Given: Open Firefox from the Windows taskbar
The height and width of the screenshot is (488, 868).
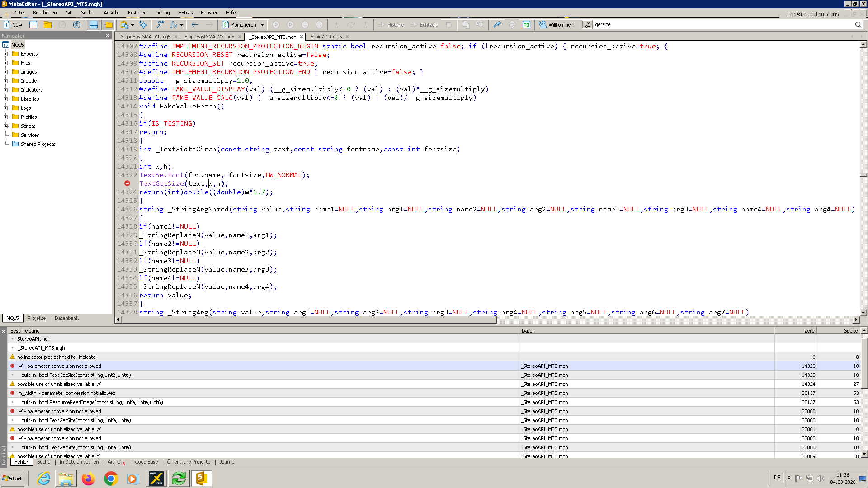Looking at the screenshot, I should pyautogui.click(x=89, y=479).
